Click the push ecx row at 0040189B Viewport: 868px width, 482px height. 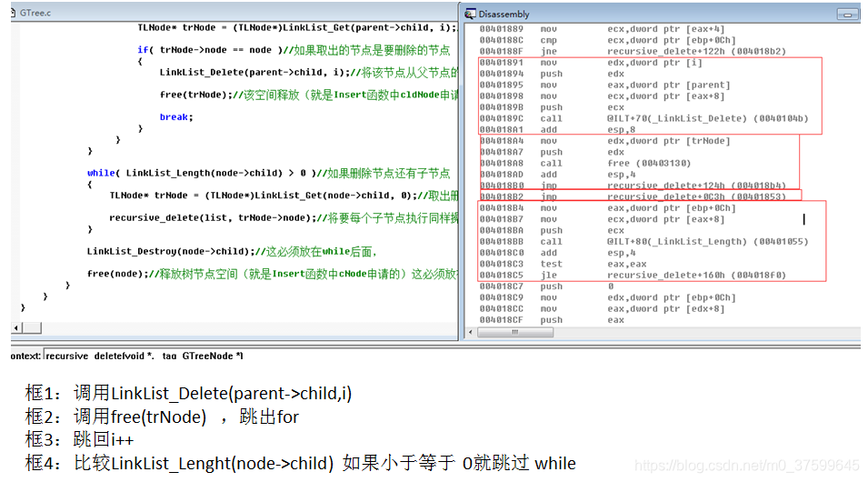coord(552,107)
